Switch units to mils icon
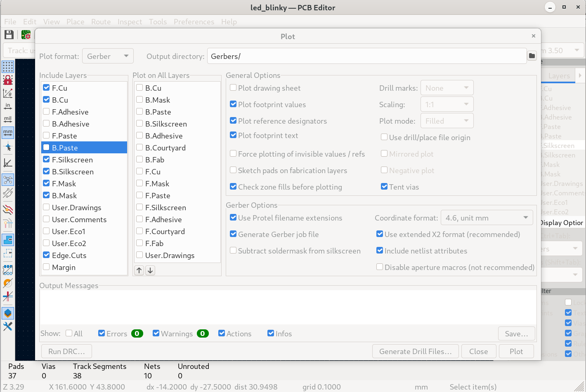 [8, 120]
